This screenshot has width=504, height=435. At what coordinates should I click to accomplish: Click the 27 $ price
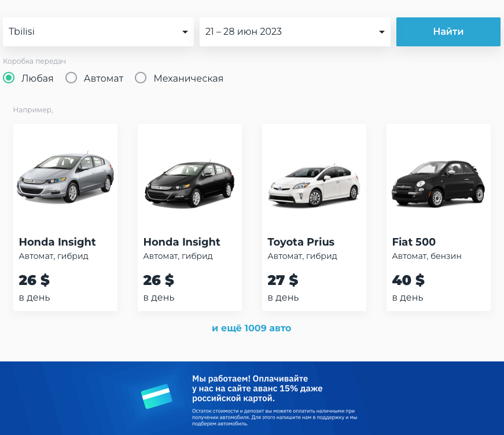click(x=283, y=280)
